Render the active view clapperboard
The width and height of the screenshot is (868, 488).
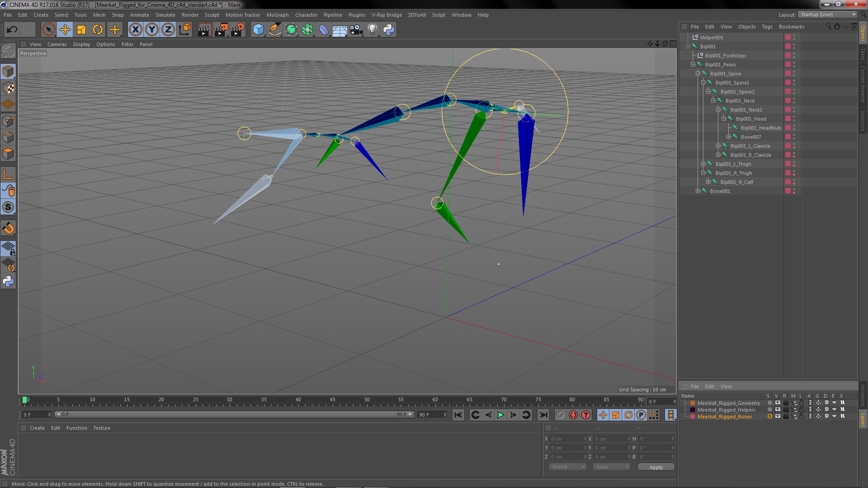pyautogui.click(x=204, y=30)
